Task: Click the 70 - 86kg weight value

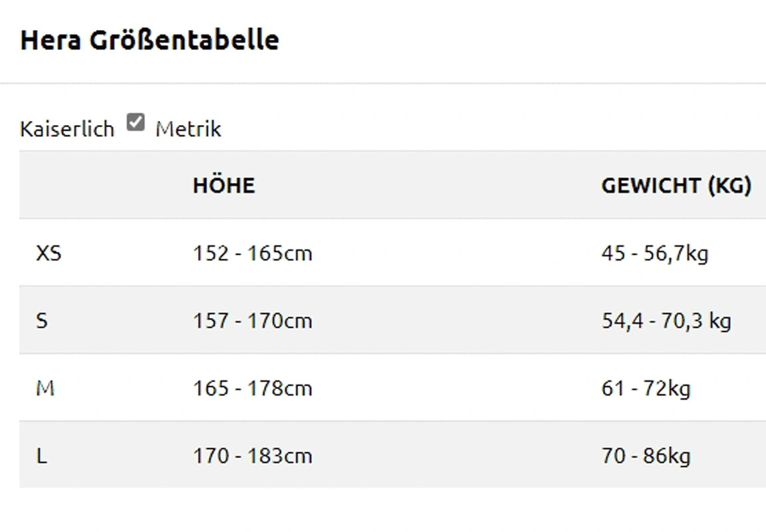Action: pos(646,456)
